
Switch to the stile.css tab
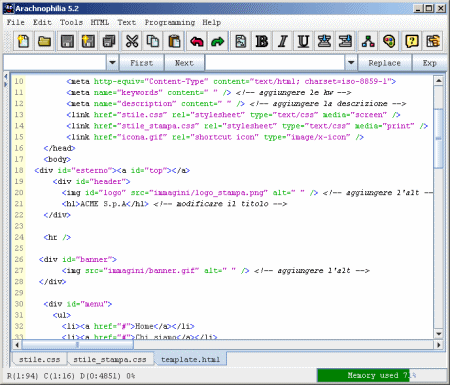(x=40, y=359)
